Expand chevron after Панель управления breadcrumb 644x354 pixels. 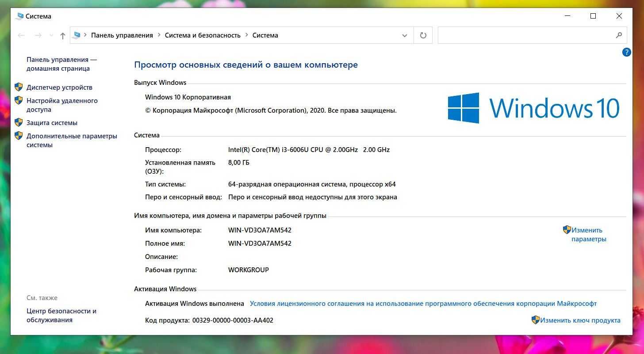click(159, 35)
